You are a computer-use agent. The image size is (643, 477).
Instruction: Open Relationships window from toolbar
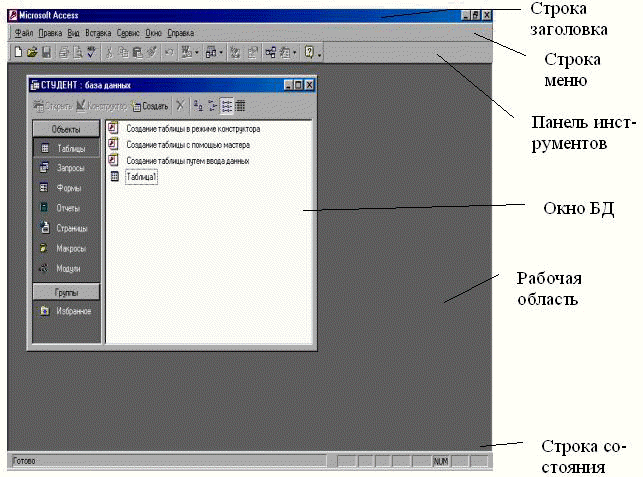coord(270,52)
